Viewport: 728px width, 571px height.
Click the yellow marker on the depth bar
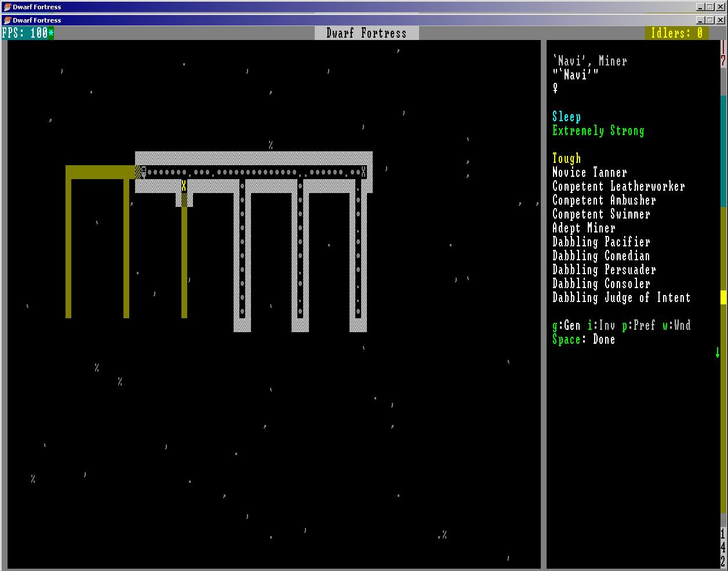[723, 297]
